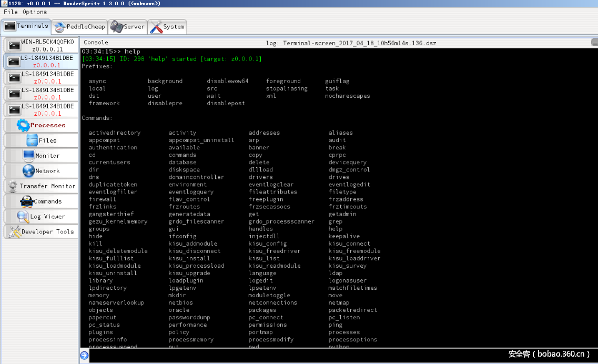Click the Files drawer icon
The image size is (598, 364).
coord(32,140)
